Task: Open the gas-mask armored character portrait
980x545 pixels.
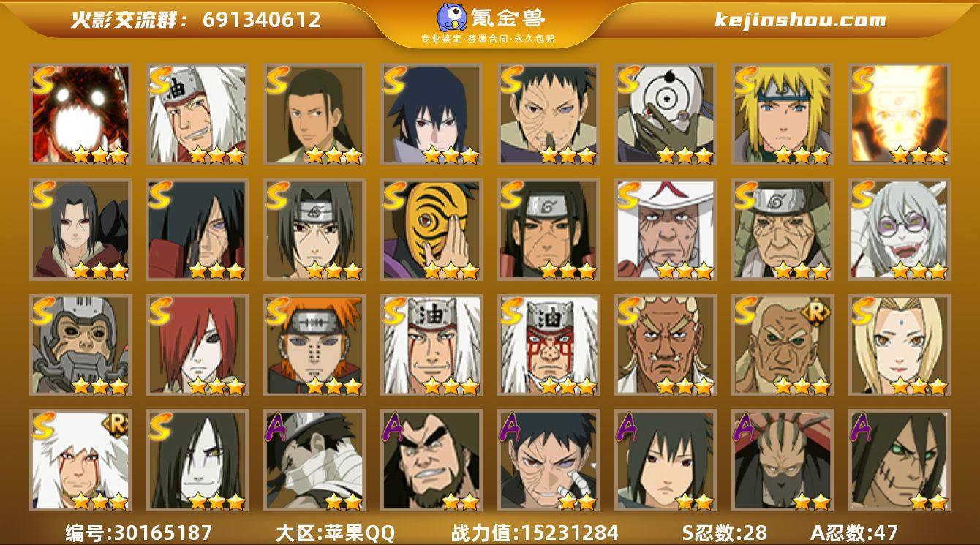Action: pyautogui.click(x=80, y=345)
